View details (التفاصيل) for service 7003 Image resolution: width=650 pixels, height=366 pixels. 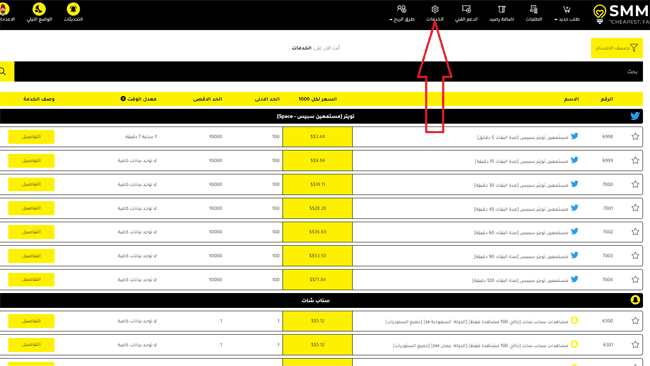(x=31, y=256)
